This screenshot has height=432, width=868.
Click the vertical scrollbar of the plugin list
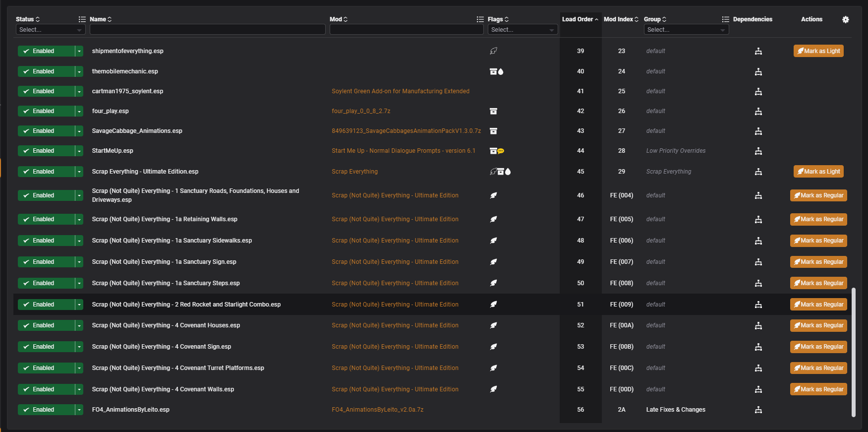point(853,352)
